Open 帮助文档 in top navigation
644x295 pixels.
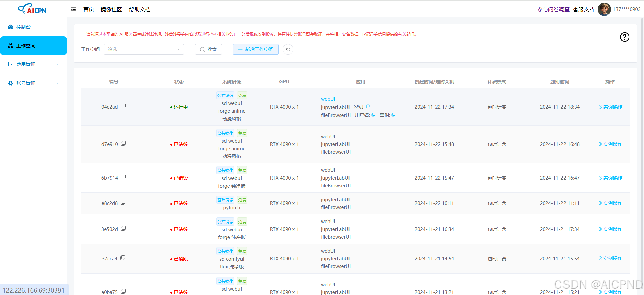click(140, 9)
